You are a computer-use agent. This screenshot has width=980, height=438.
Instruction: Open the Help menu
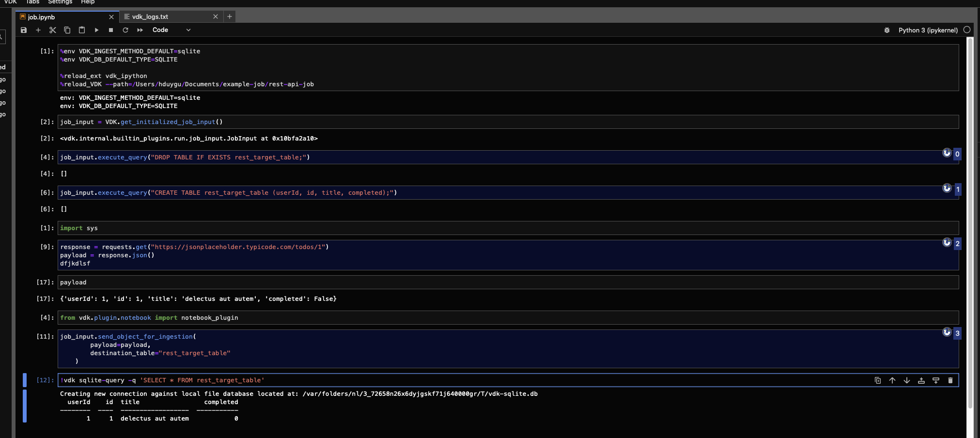pyautogui.click(x=87, y=2)
